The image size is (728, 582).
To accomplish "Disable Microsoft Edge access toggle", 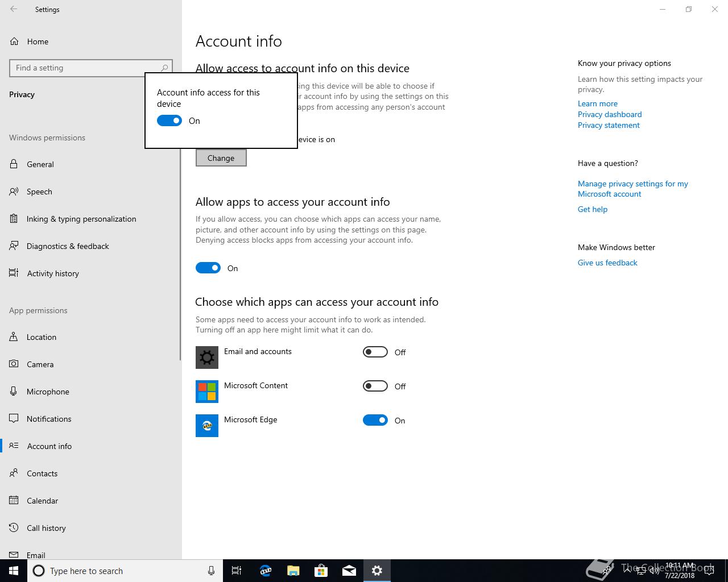I will click(375, 420).
